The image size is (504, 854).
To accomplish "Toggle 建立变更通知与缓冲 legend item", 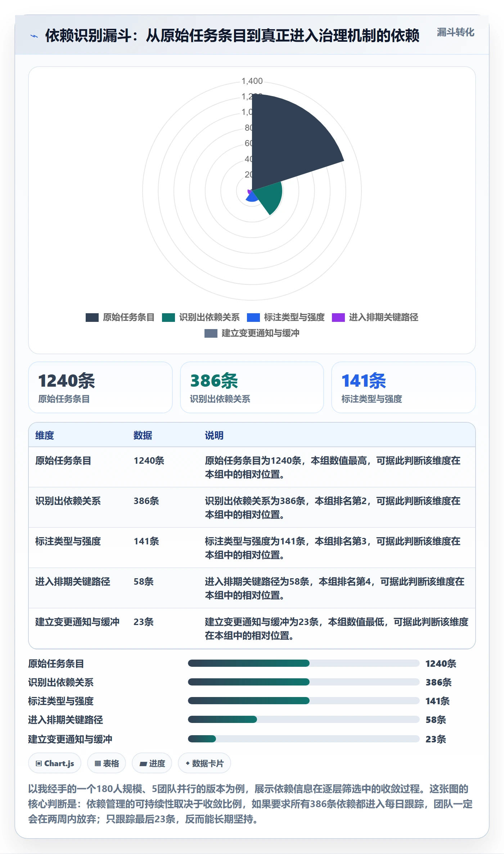I will click(x=252, y=333).
